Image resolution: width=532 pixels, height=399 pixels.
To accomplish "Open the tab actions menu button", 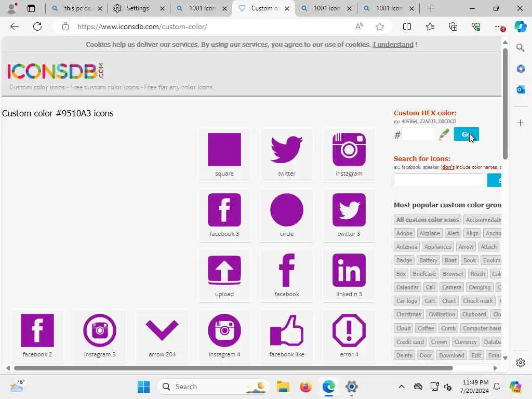I will pyautogui.click(x=31, y=8).
